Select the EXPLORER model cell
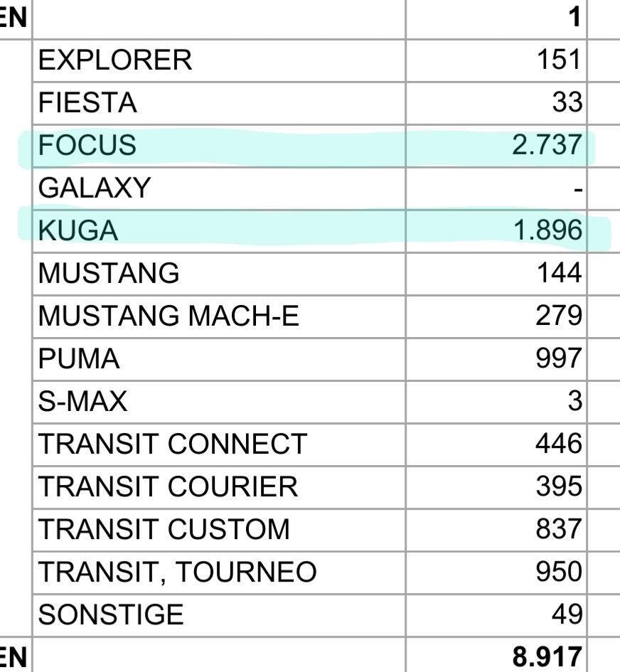The height and width of the screenshot is (672, 620). point(219,60)
